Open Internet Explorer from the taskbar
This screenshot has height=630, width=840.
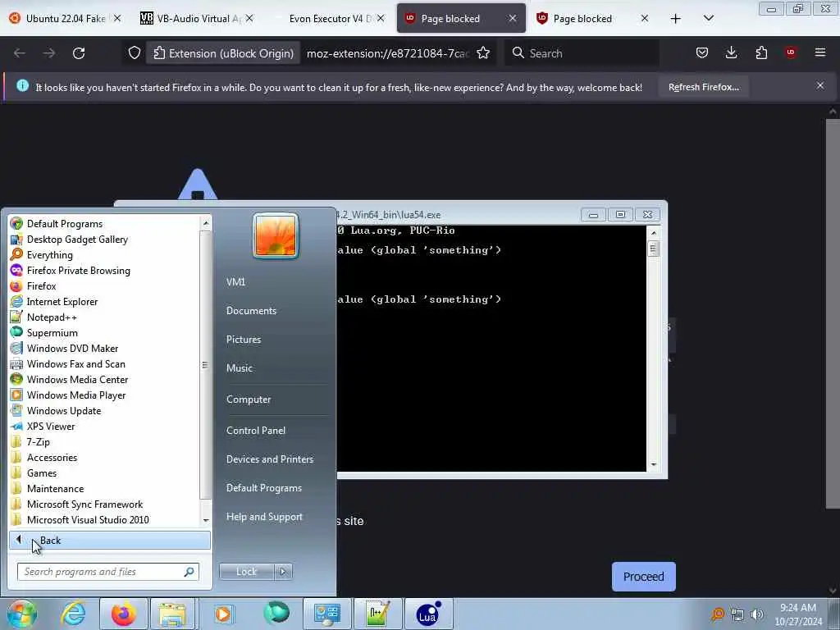(x=73, y=614)
